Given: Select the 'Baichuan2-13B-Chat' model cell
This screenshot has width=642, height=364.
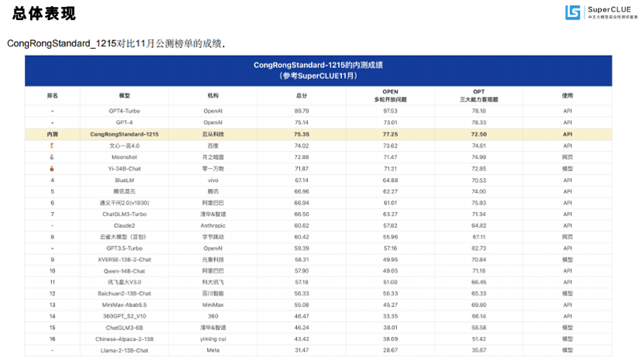Looking at the screenshot, I should pyautogui.click(x=125, y=294).
